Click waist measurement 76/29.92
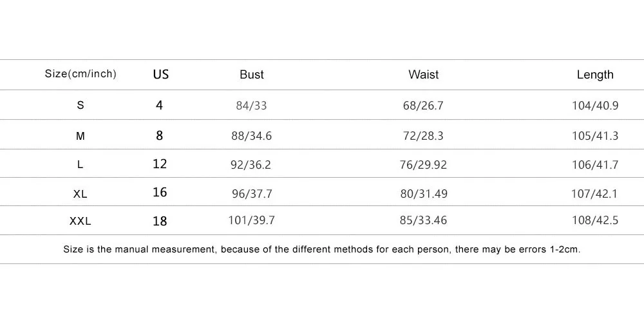Viewport: 644px width, 322px height. 423,165
